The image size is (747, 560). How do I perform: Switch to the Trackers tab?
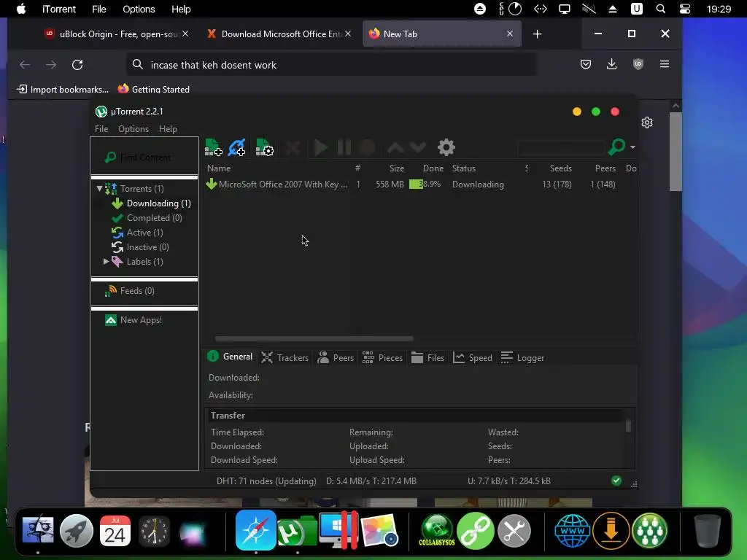pos(285,357)
